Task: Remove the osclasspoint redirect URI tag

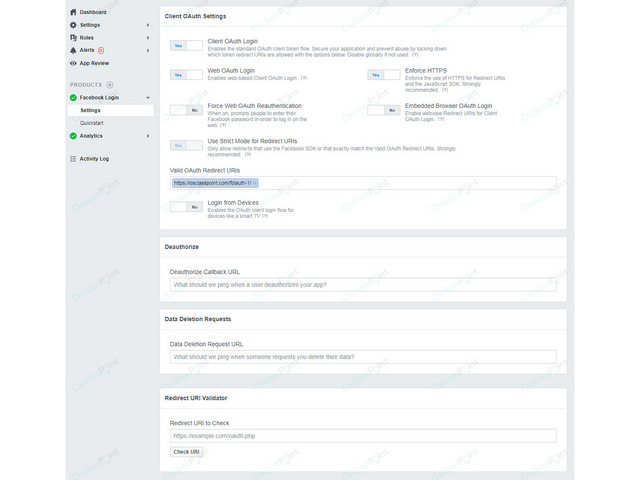Action: click(x=255, y=183)
